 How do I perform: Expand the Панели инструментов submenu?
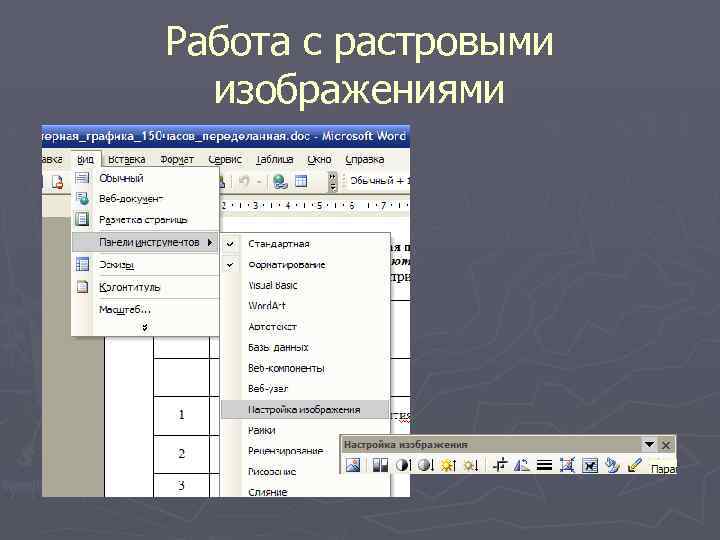pos(145,242)
